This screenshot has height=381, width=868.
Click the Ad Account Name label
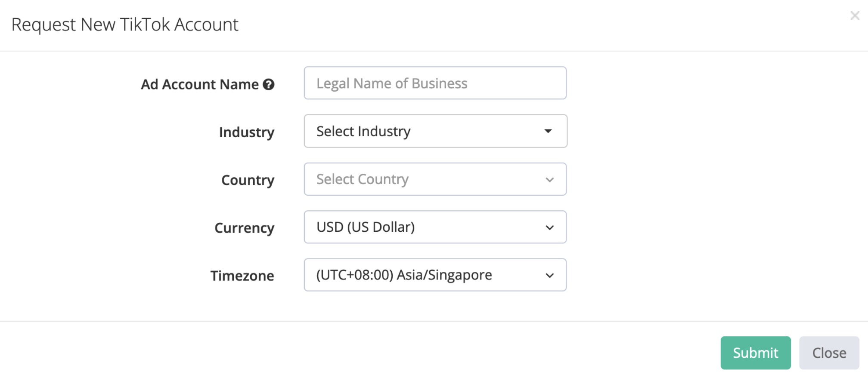[x=200, y=84]
